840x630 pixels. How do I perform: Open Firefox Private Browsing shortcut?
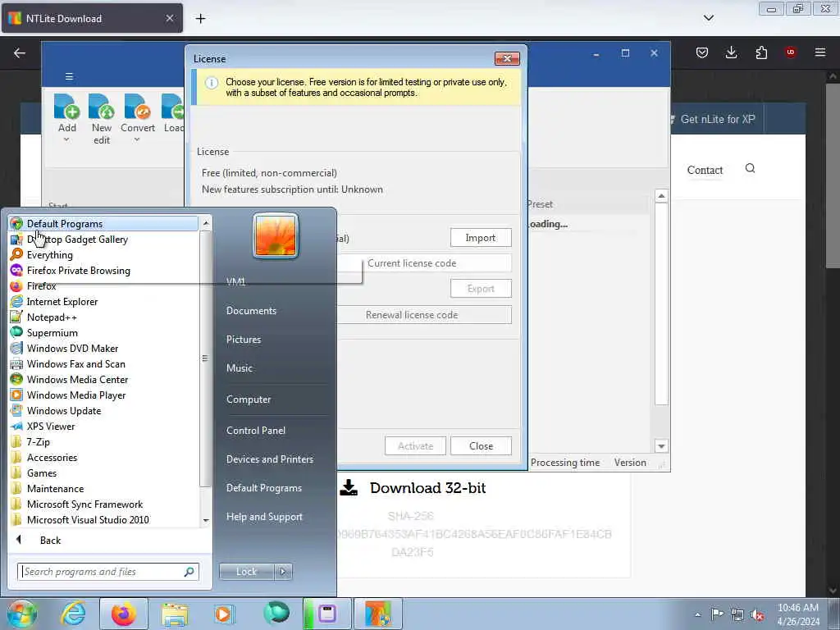(x=103, y=271)
